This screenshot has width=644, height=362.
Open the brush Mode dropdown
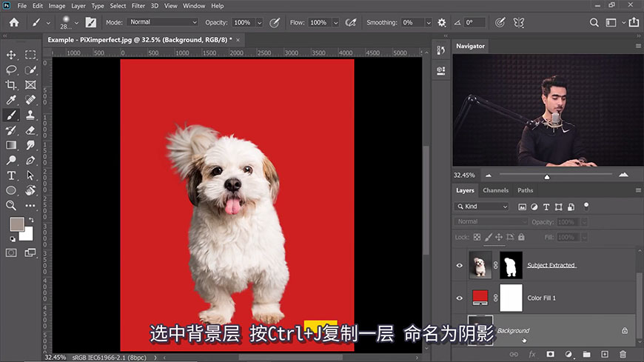[163, 22]
